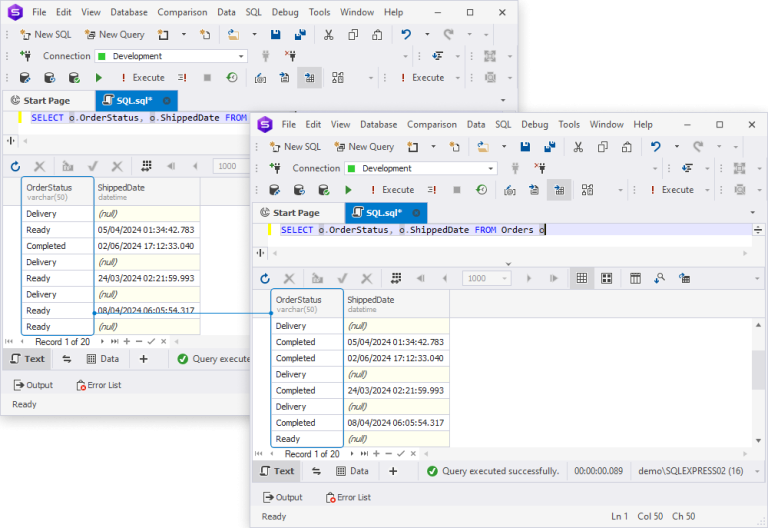Refresh data in the front window results grid
Image resolution: width=768 pixels, height=528 pixels.
point(265,279)
